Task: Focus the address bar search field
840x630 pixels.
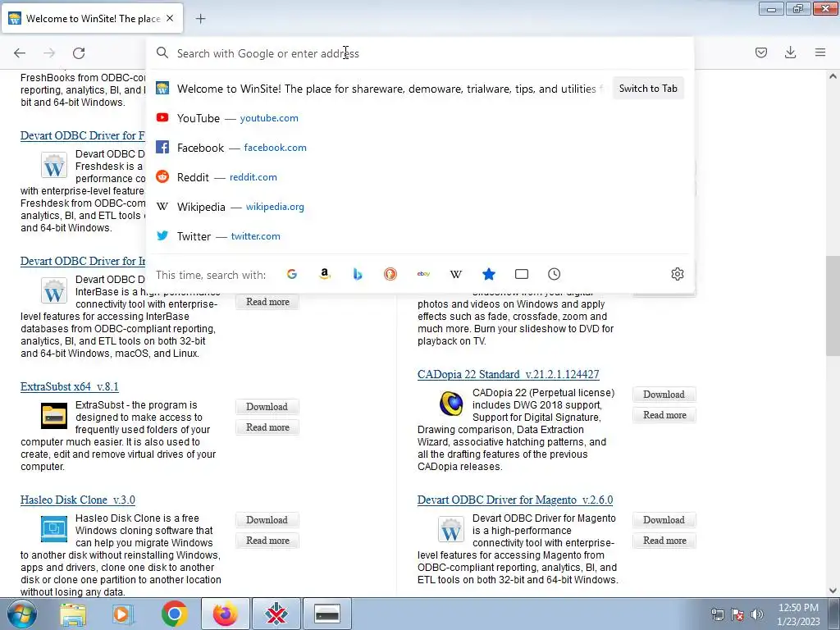Action: tap(420, 53)
